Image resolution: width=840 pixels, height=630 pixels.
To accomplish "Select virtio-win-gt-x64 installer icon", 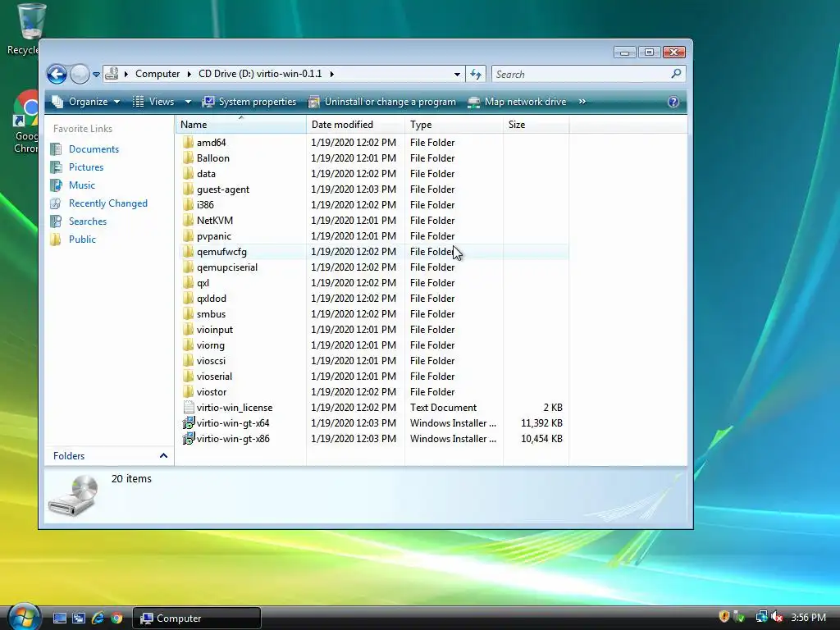I will click(x=188, y=422).
